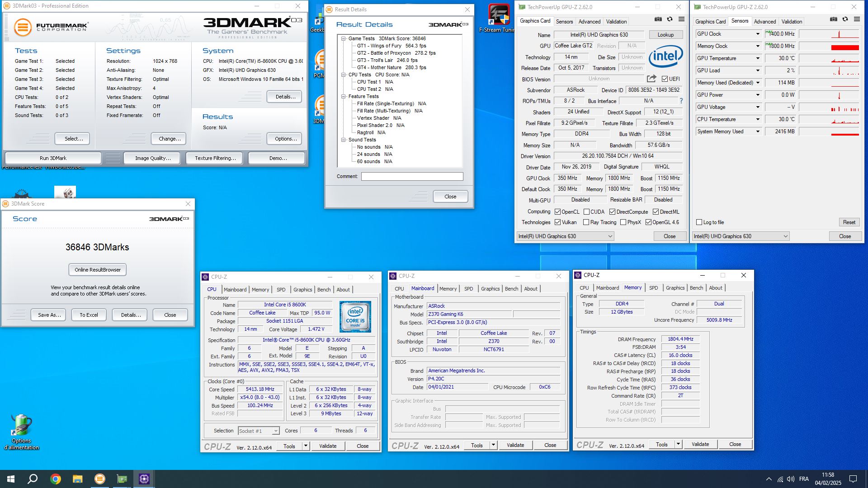Collapse the Game Tests tree node

pyautogui.click(x=344, y=38)
